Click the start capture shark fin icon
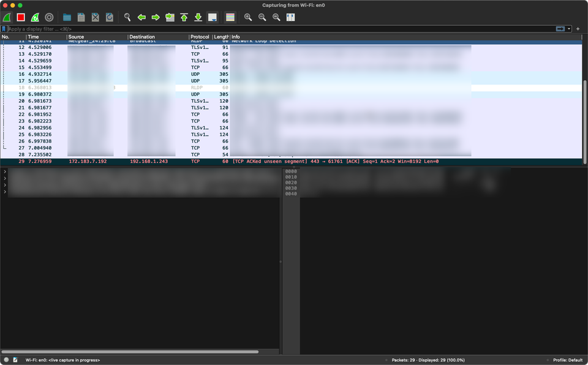588x365 pixels. click(7, 17)
